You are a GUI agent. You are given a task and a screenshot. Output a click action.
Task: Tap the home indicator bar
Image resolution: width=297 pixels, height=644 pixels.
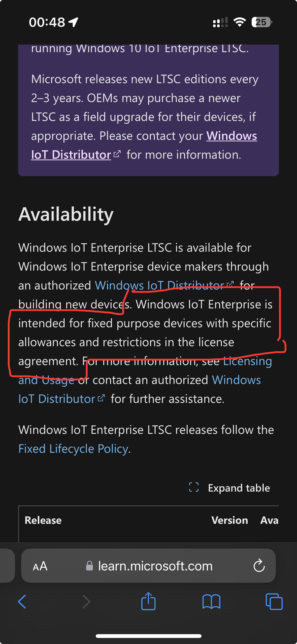point(148,636)
